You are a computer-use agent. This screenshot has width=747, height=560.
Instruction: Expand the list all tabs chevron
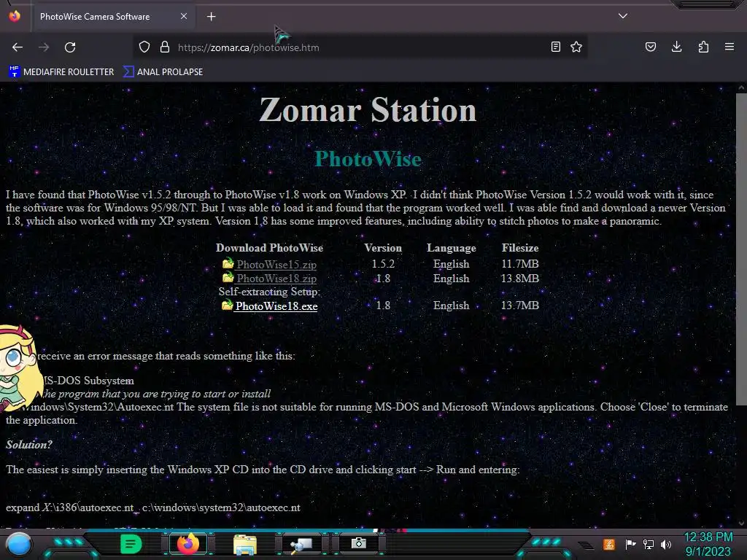[623, 16]
